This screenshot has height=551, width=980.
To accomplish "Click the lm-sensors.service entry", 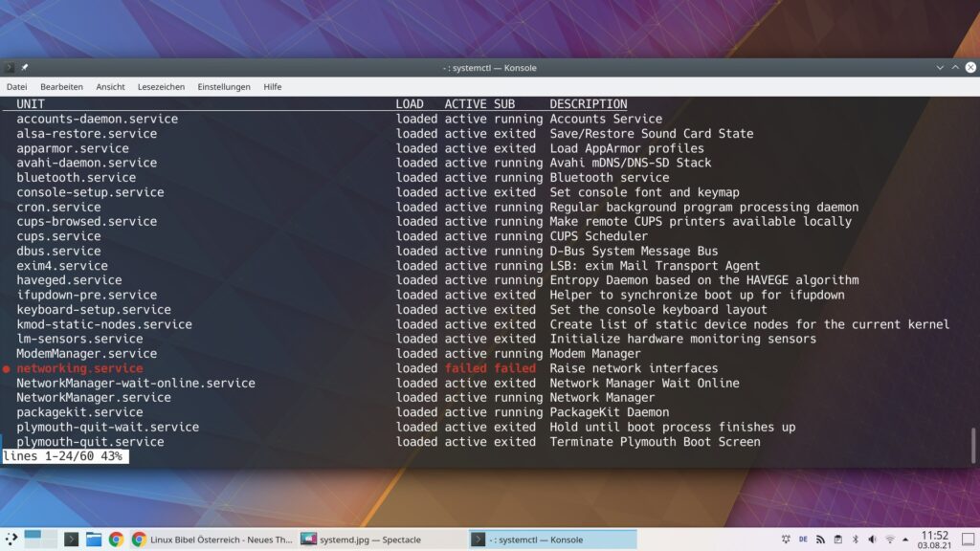I will (x=80, y=340).
